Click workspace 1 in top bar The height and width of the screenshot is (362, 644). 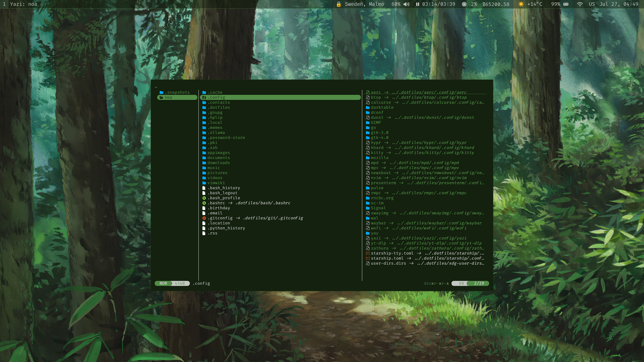(x=4, y=4)
